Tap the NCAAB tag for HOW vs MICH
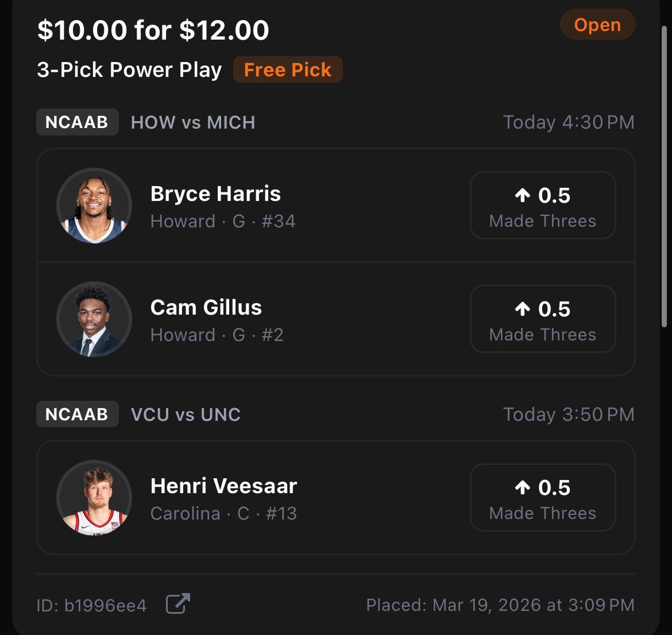 click(77, 122)
